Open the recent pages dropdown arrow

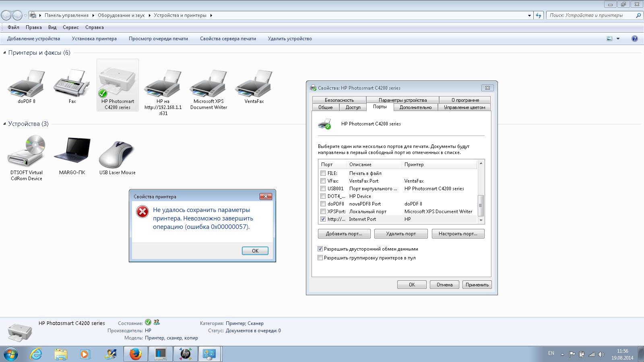(25, 16)
